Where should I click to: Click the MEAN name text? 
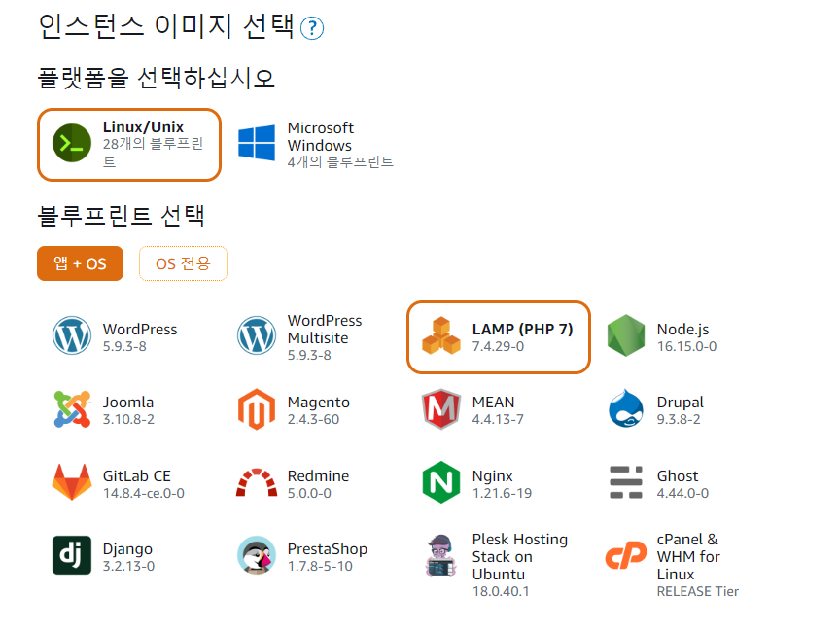[x=493, y=402]
